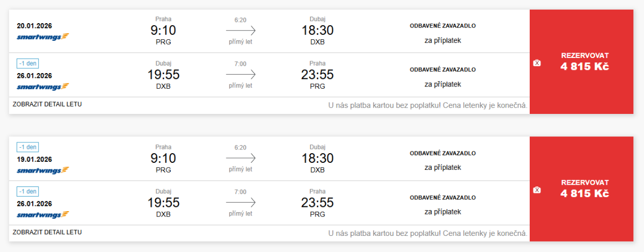Expand ZOBRAZIT DETAIL LETU for the 19.01.2026 flight

coord(47,232)
